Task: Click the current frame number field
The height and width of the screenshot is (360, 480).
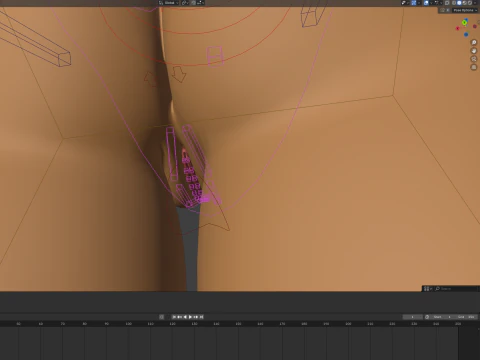Action: tap(412, 317)
